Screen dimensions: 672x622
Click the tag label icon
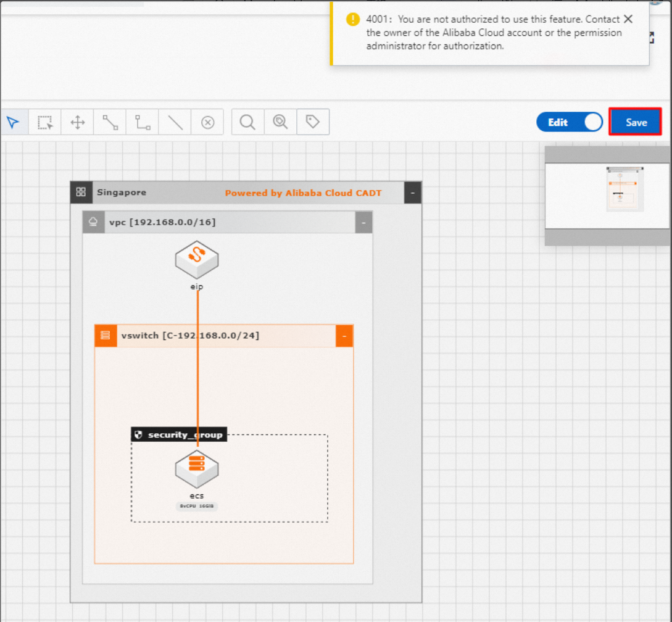(313, 122)
